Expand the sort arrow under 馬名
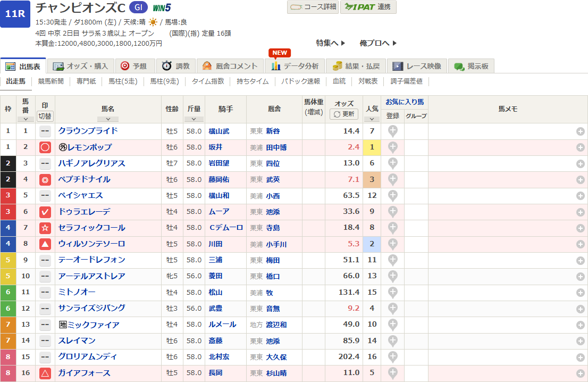588x382 pixels. [x=108, y=119]
